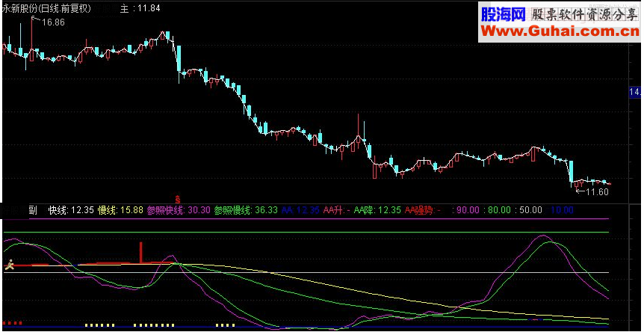Click the 快线: 12.35 legend entry
644x335 pixels.
tap(71, 210)
